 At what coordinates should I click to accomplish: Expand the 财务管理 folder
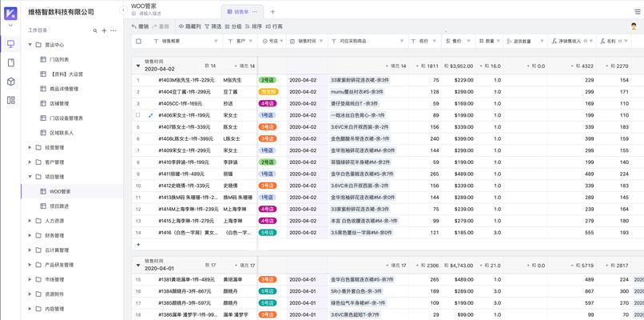(30, 236)
